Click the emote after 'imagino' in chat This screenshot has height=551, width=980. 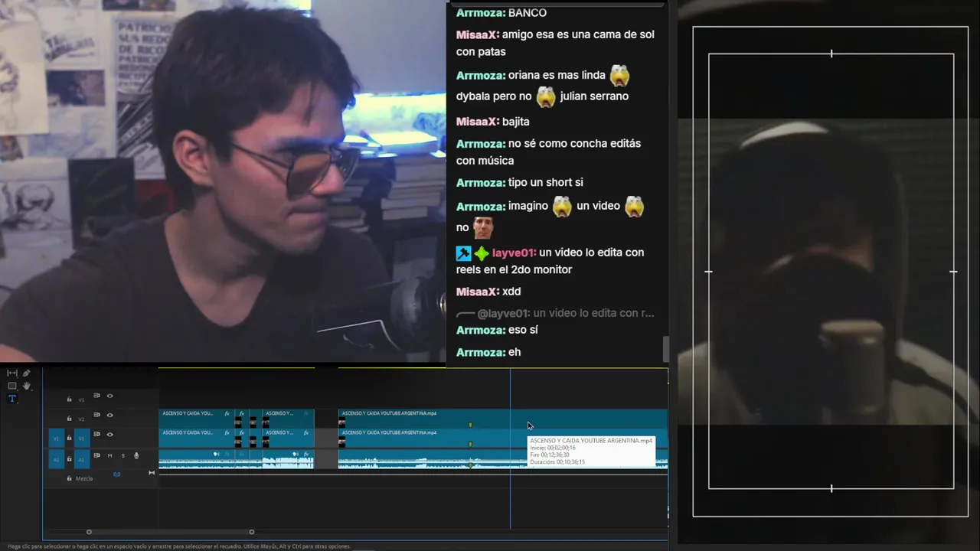point(562,207)
